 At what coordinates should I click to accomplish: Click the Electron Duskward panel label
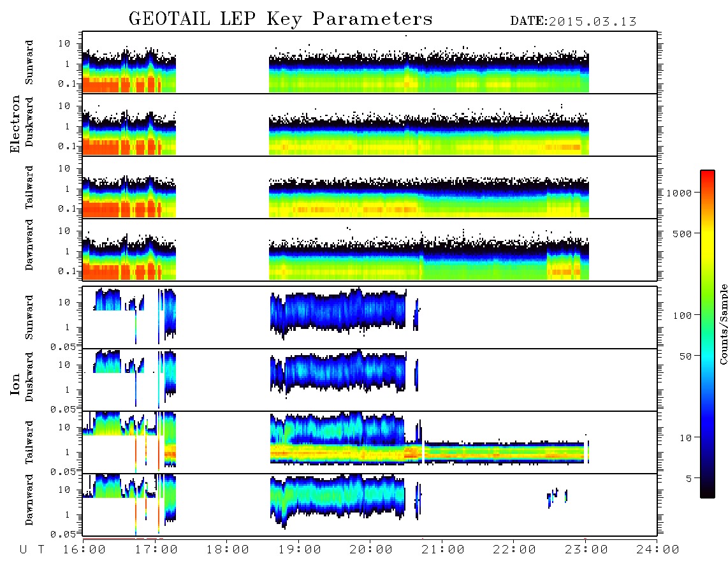point(29,122)
